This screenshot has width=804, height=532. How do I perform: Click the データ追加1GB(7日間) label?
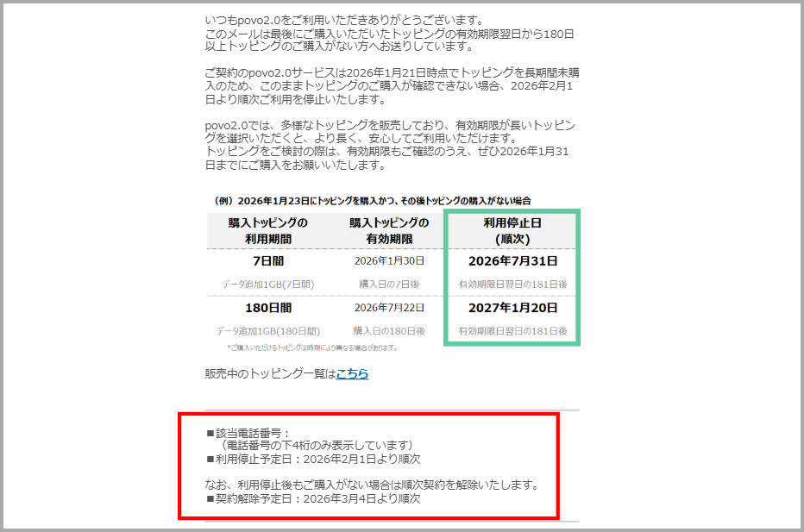(267, 283)
